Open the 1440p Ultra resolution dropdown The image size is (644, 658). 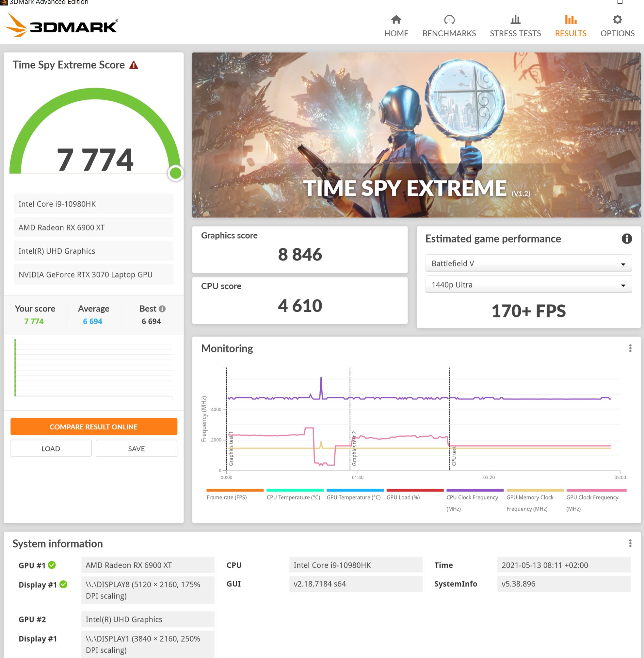coord(528,285)
